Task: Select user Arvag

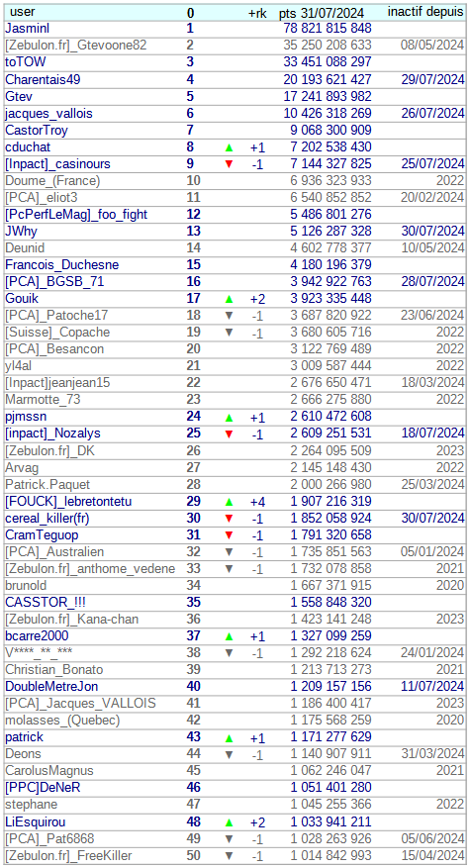Action: pyautogui.click(x=21, y=468)
